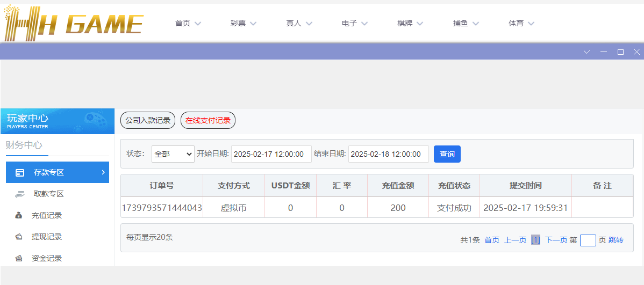
Task: Click the page number jump input box
Action: pos(588,240)
